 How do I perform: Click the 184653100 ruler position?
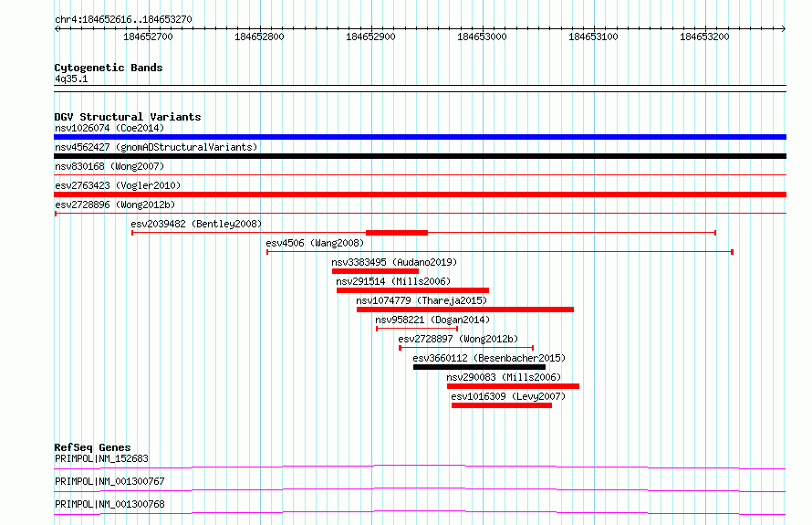tap(593, 37)
